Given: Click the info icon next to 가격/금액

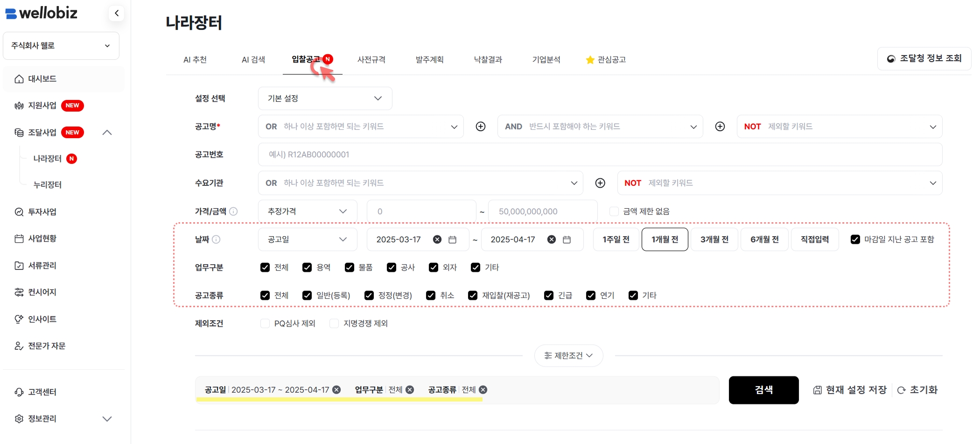Looking at the screenshot, I should click(x=233, y=211).
